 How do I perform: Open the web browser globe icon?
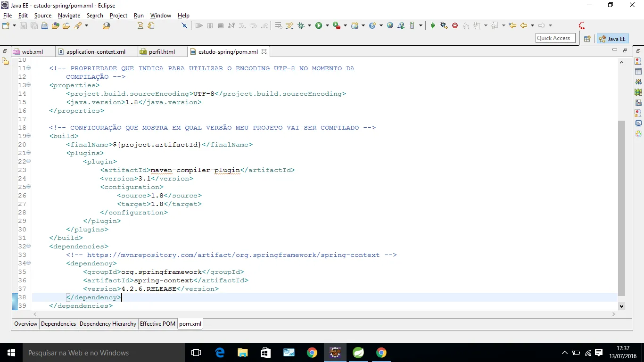click(390, 26)
